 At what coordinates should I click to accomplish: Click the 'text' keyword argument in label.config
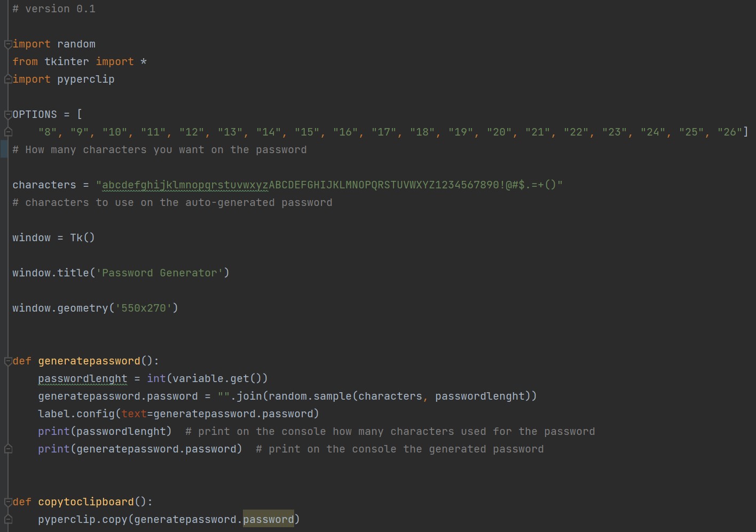(134, 414)
